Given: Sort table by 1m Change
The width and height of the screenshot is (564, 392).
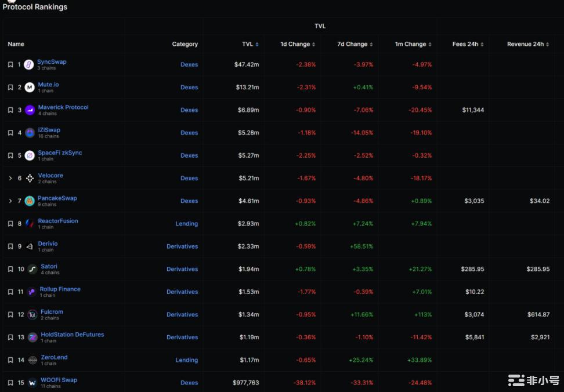Looking at the screenshot, I should [413, 44].
